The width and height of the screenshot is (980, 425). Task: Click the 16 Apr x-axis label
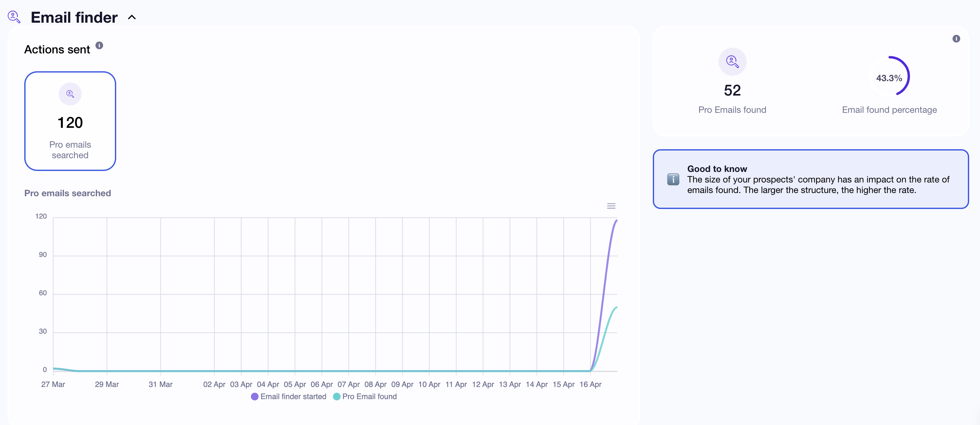click(x=590, y=384)
